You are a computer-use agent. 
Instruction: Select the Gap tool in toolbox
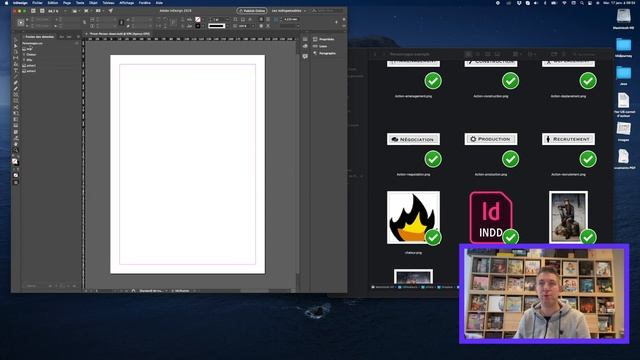[x=16, y=58]
